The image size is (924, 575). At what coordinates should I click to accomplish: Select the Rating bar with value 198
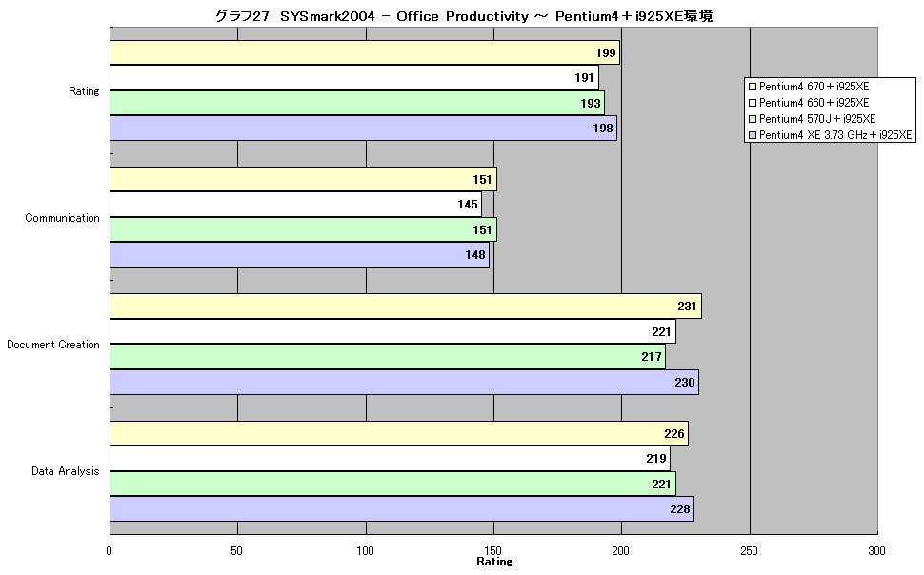pos(364,129)
